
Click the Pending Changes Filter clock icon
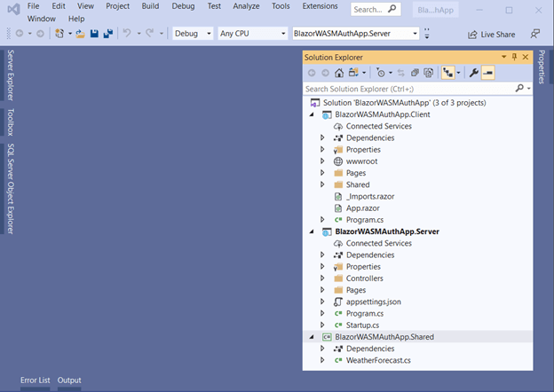tap(381, 73)
